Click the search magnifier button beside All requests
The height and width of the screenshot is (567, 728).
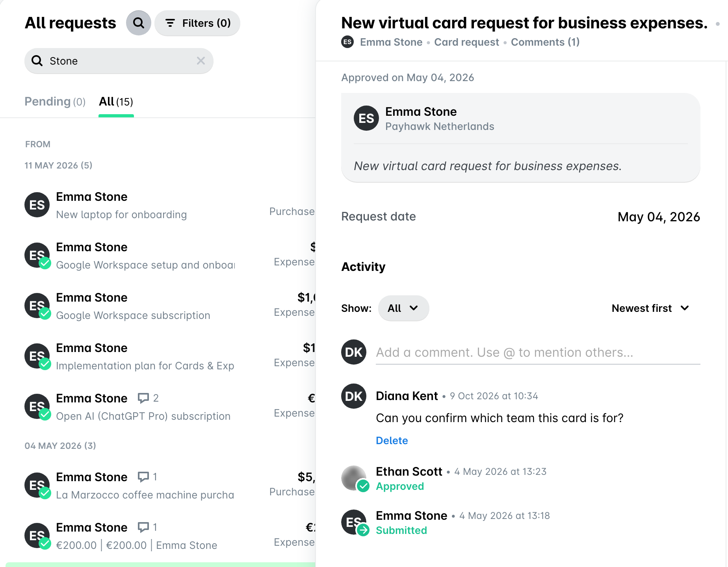[138, 23]
